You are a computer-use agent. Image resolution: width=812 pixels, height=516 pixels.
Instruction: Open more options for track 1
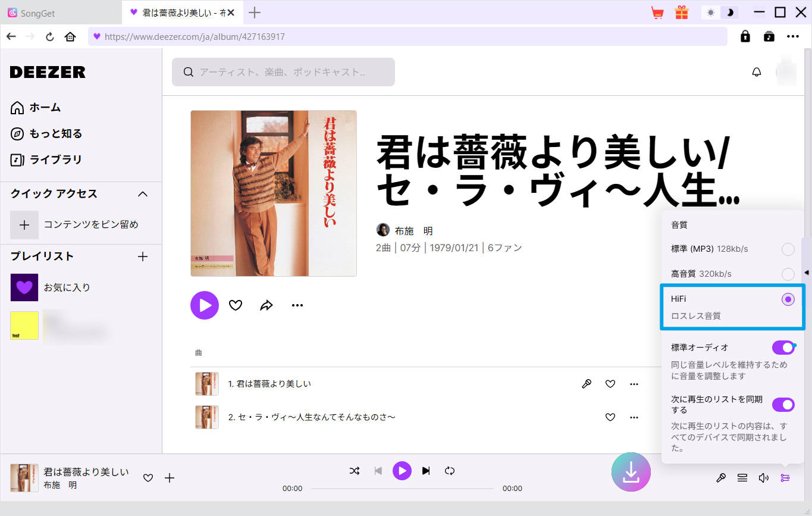tap(634, 384)
